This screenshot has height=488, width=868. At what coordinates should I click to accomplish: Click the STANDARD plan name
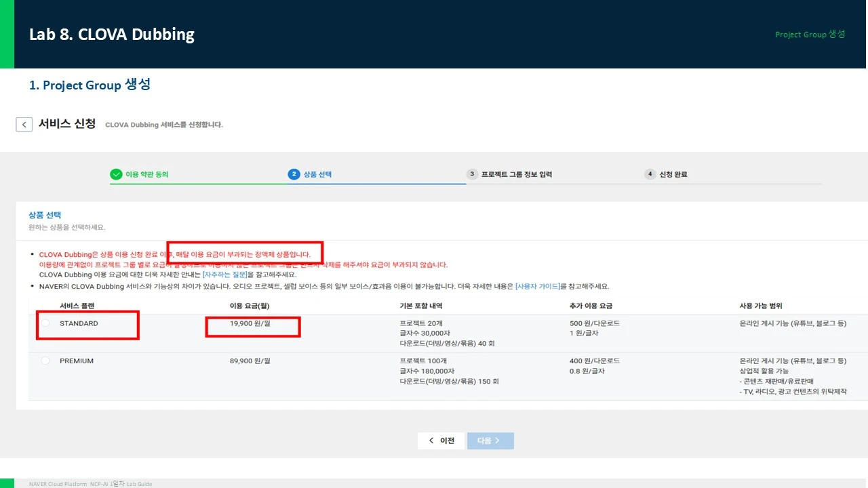(79, 323)
